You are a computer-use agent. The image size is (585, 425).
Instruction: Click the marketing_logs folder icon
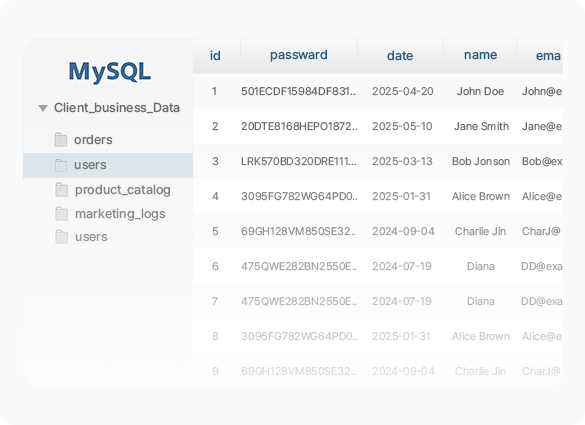pos(62,214)
